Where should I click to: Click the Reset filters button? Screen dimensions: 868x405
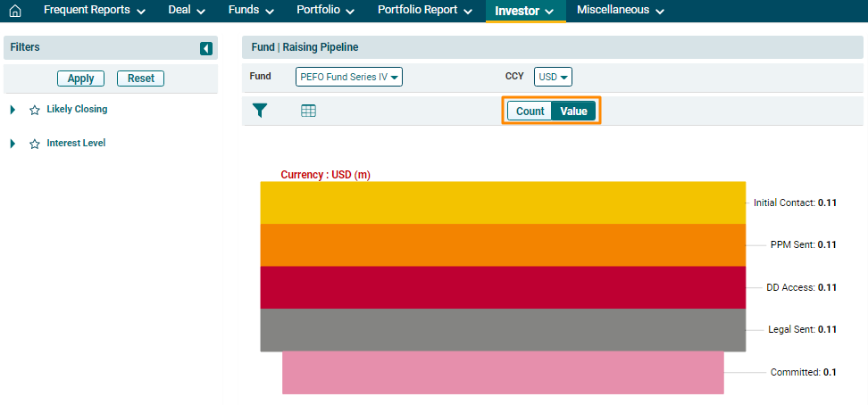(141, 79)
